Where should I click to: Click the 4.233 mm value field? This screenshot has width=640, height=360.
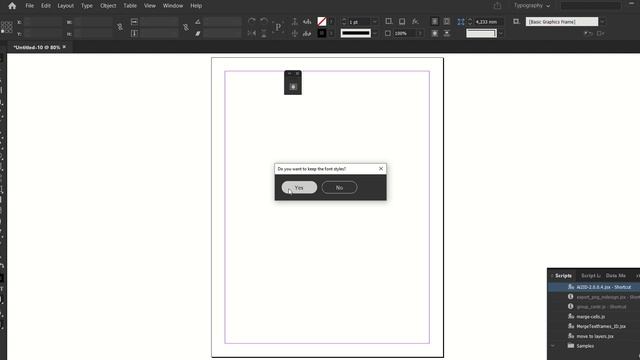pyautogui.click(x=488, y=22)
